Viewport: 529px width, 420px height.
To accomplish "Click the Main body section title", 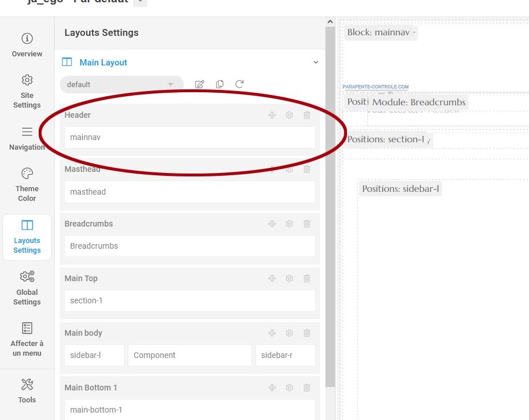I will (x=83, y=333).
